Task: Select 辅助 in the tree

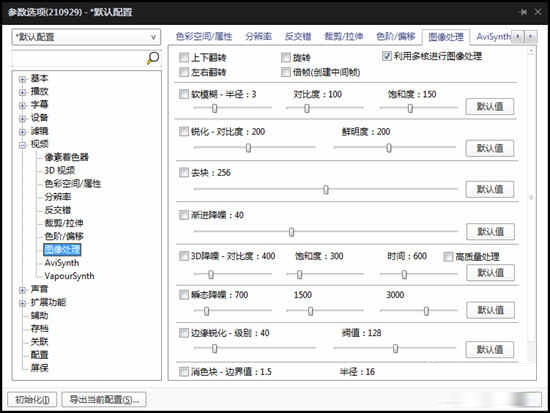Action: [x=39, y=315]
